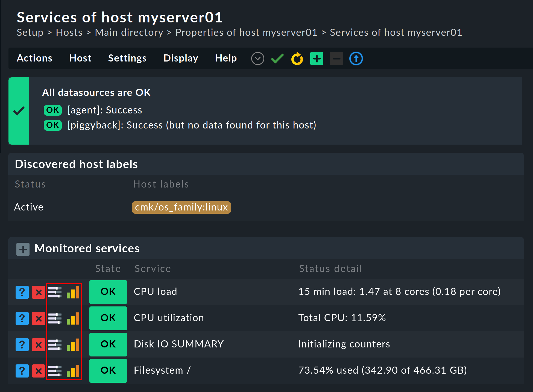Viewport: 533px width, 392px height.
Task: Open the graph icon for CPU load
Action: (x=73, y=292)
